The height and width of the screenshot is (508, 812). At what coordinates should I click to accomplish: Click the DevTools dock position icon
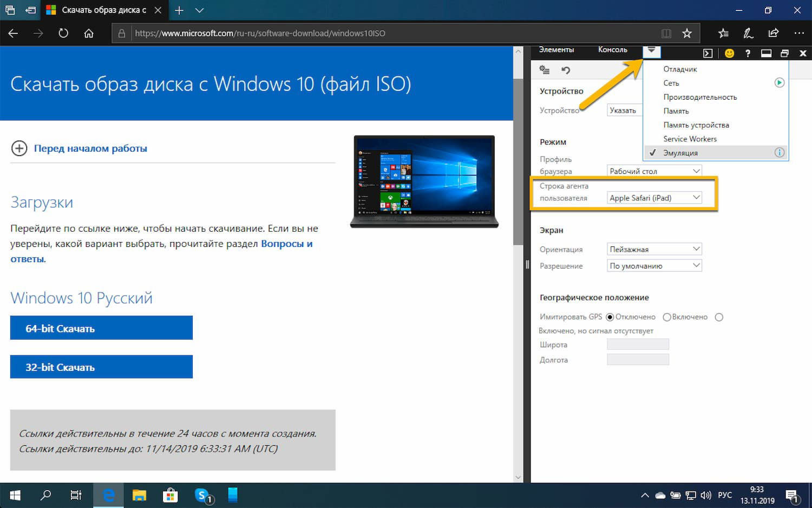tap(766, 53)
